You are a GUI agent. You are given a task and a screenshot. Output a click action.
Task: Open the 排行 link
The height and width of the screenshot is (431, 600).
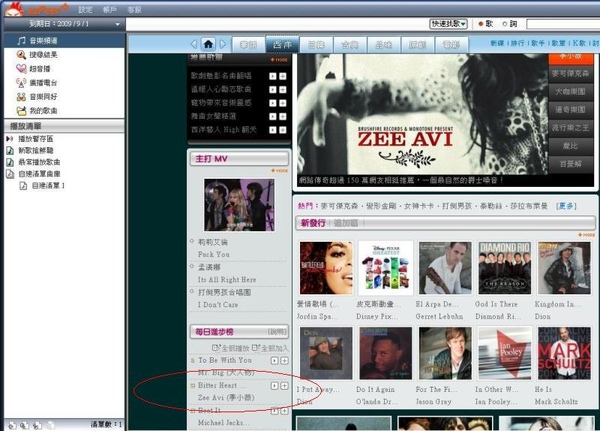pos(517,43)
